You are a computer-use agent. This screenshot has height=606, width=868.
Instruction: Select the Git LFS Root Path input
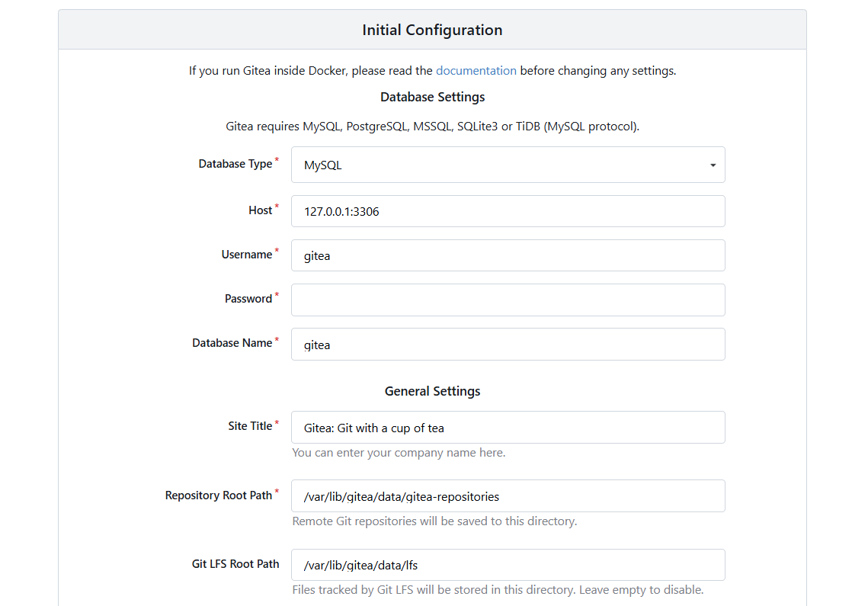[508, 565]
